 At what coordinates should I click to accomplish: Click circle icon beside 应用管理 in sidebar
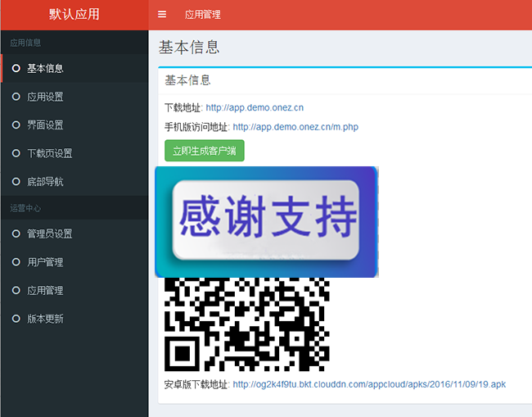(16, 290)
